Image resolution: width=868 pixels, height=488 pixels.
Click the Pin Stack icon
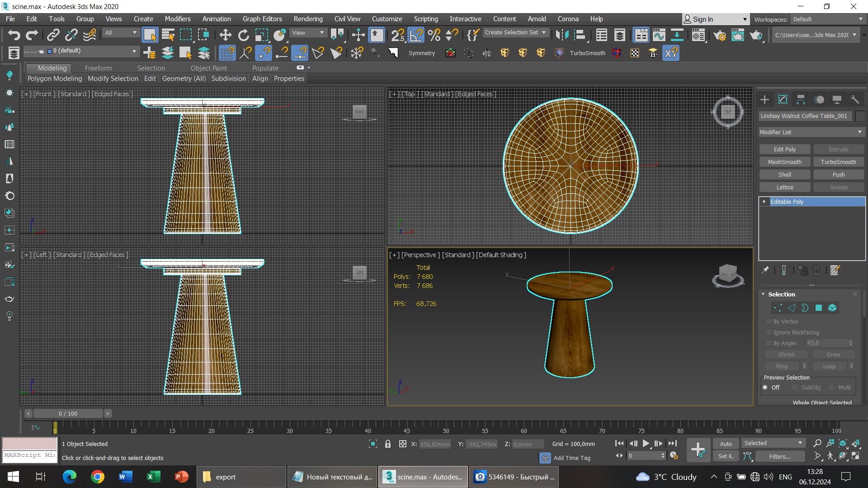[x=765, y=270]
